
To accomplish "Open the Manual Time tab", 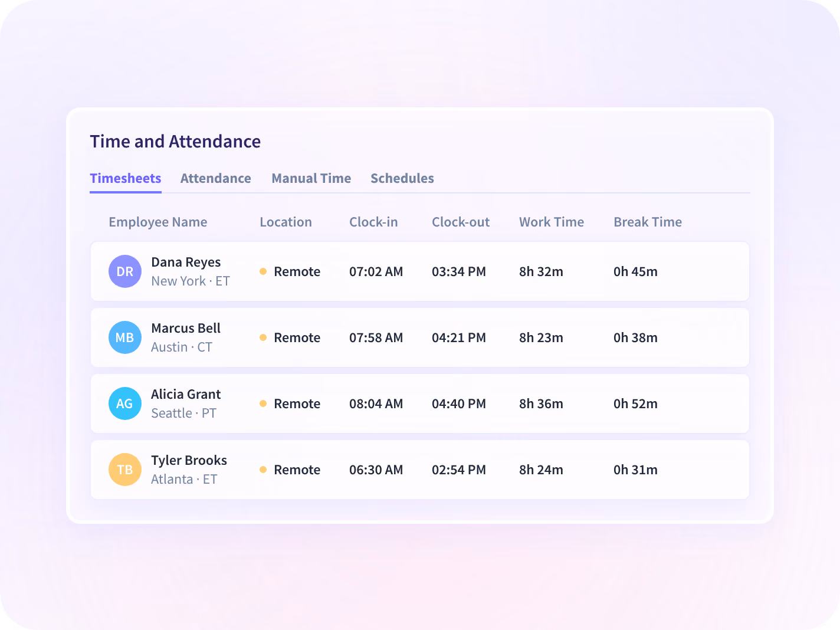I will (x=311, y=178).
